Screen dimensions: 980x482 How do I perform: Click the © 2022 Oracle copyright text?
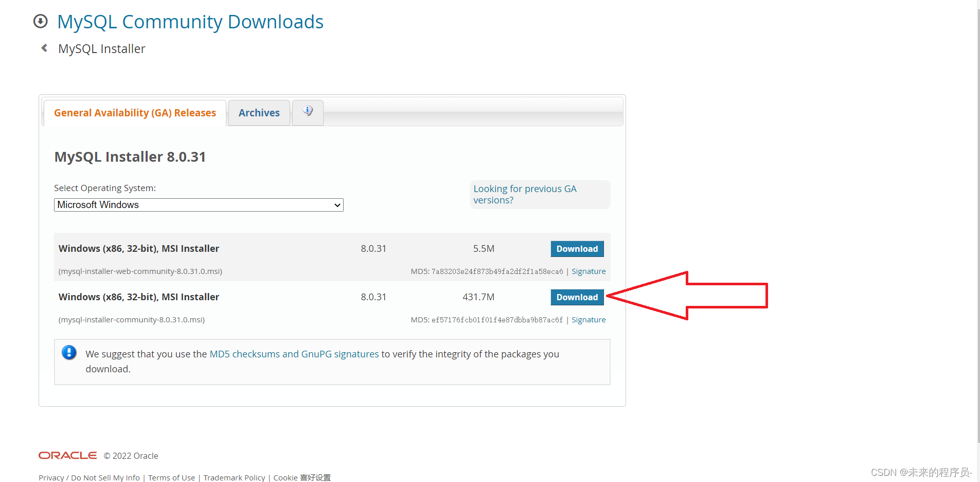(131, 456)
